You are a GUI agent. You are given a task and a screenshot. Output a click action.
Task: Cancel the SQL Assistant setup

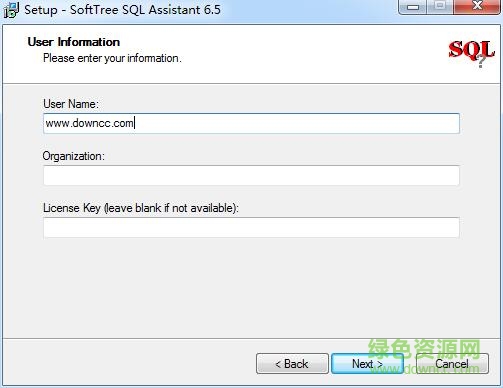[452, 363]
